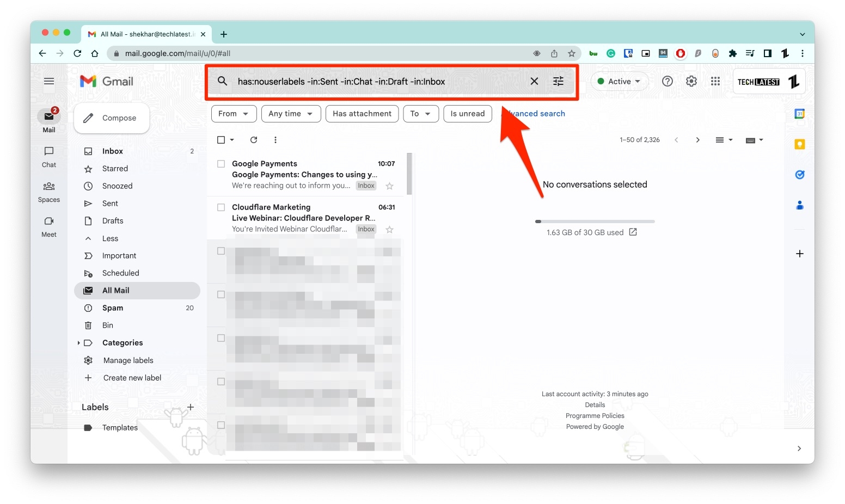Open Chat from the left rail
Viewport: 845px width, 504px height.
point(48,157)
